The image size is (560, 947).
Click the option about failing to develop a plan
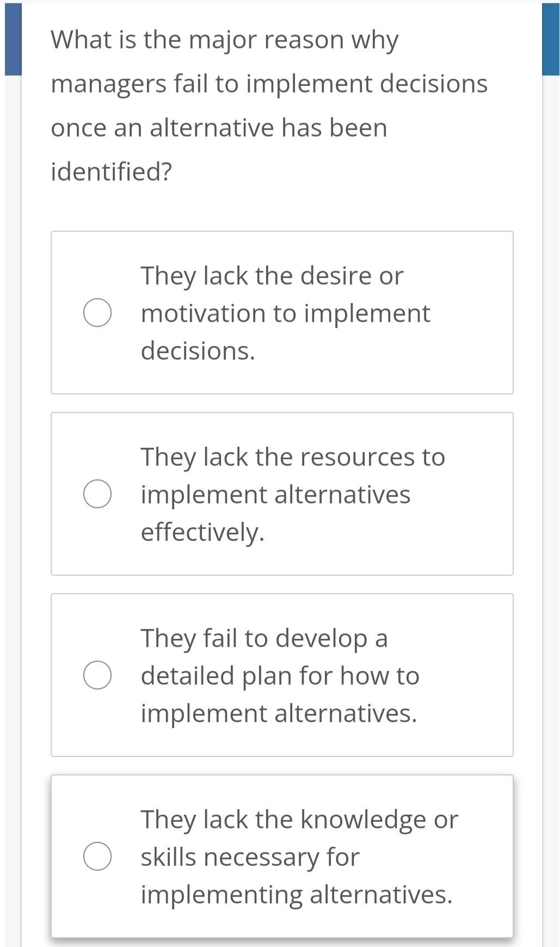point(283,675)
